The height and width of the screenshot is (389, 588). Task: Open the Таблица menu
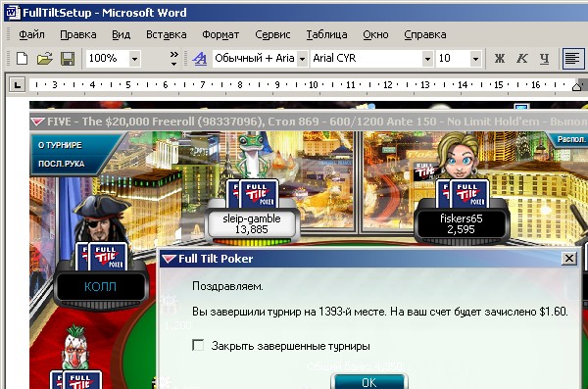click(x=326, y=34)
